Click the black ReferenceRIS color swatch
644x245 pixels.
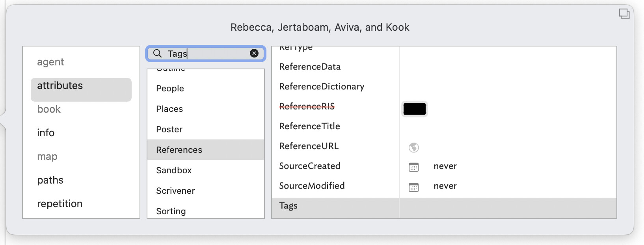[414, 109]
